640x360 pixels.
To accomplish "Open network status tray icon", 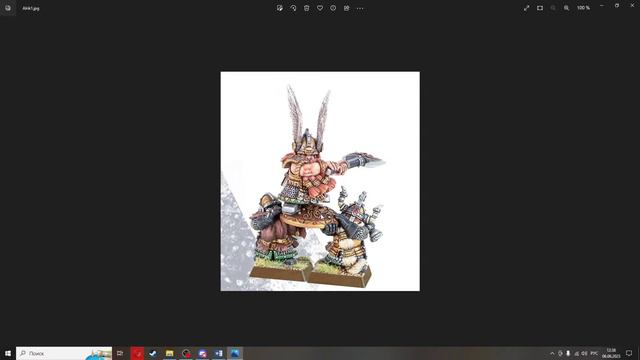I will [576, 353].
